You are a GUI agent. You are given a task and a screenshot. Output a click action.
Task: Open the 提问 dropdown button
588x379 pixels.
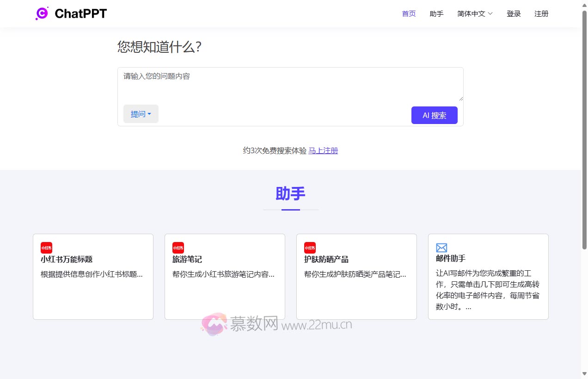pyautogui.click(x=141, y=114)
